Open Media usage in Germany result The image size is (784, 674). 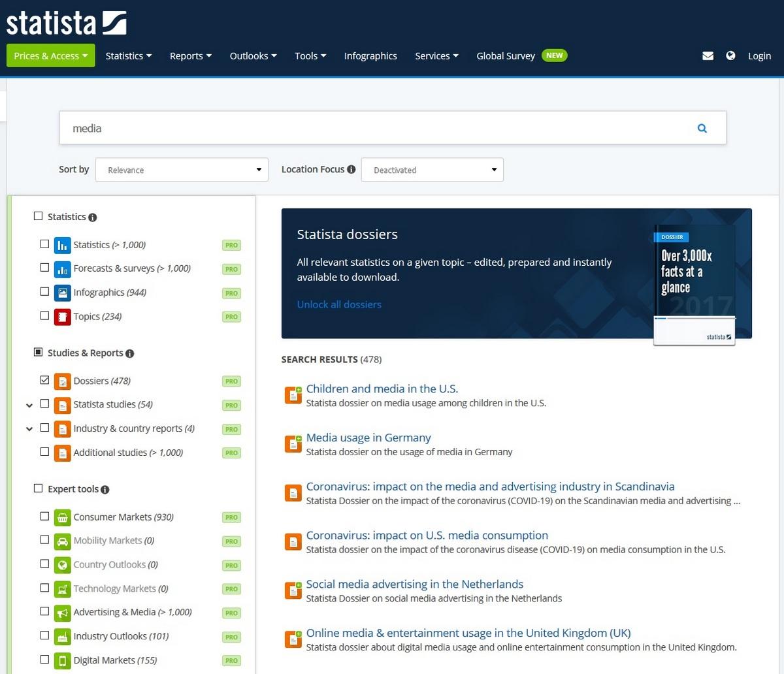[x=368, y=438]
